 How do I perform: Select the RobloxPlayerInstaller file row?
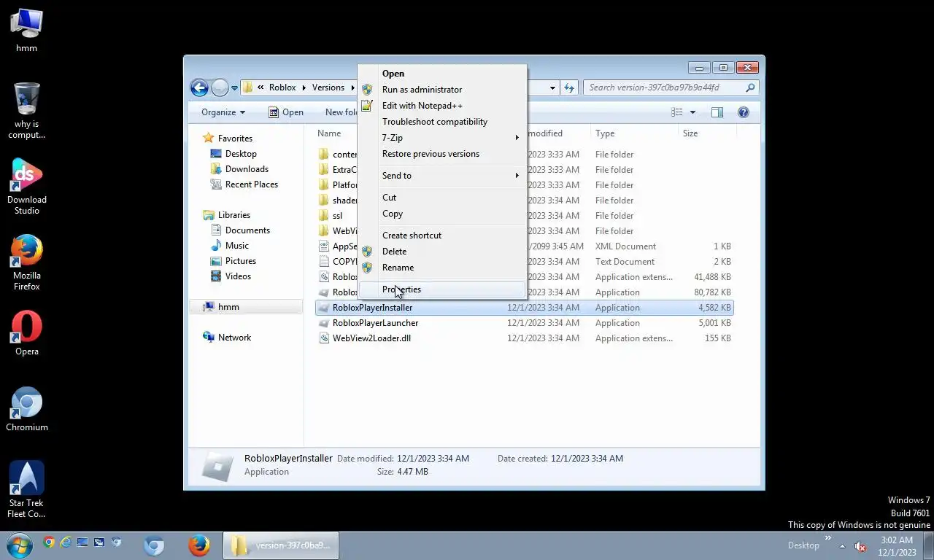(x=524, y=308)
